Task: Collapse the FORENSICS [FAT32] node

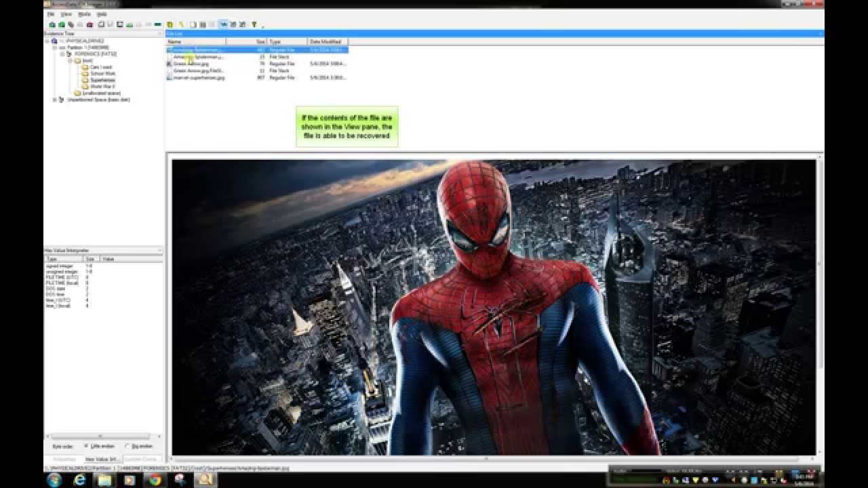Action: pyautogui.click(x=62, y=54)
